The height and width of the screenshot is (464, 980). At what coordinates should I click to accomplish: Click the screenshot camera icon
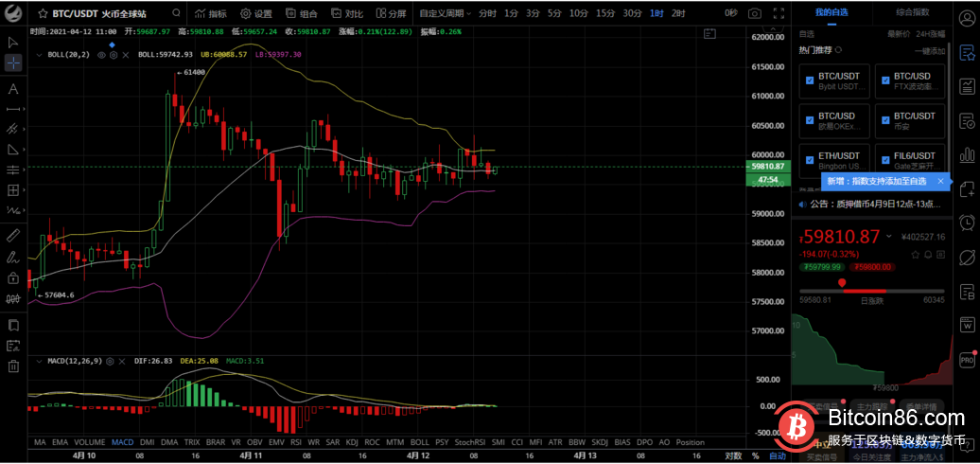coord(754,13)
